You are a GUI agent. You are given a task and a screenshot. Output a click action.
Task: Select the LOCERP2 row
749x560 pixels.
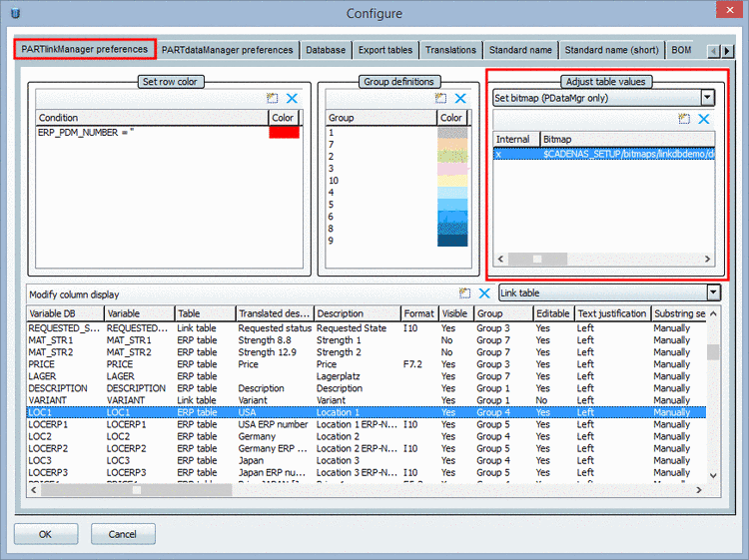[367, 448]
